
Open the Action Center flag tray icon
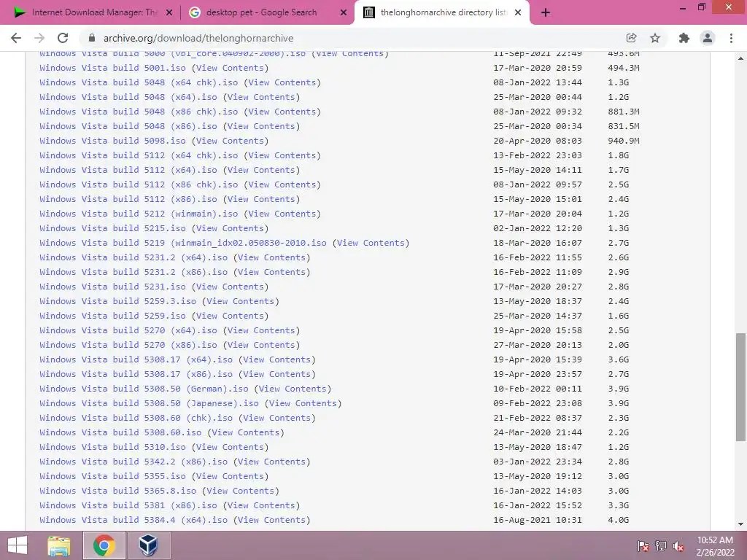pos(643,546)
